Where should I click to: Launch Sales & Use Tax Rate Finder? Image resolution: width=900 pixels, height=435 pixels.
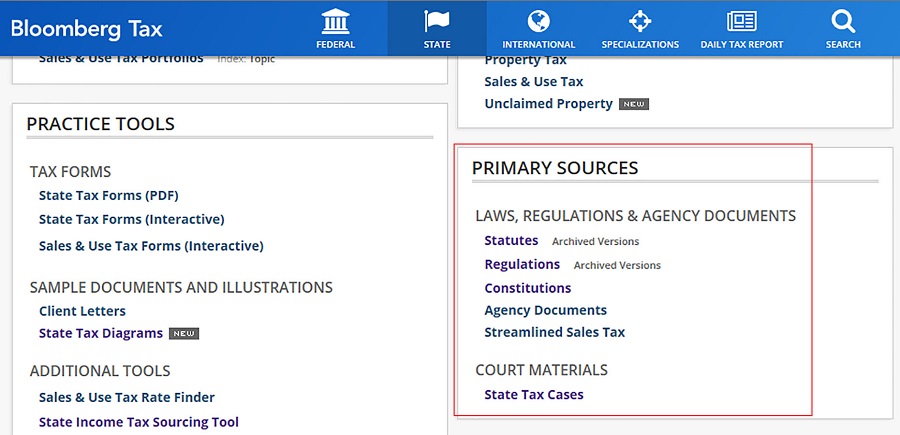click(127, 397)
